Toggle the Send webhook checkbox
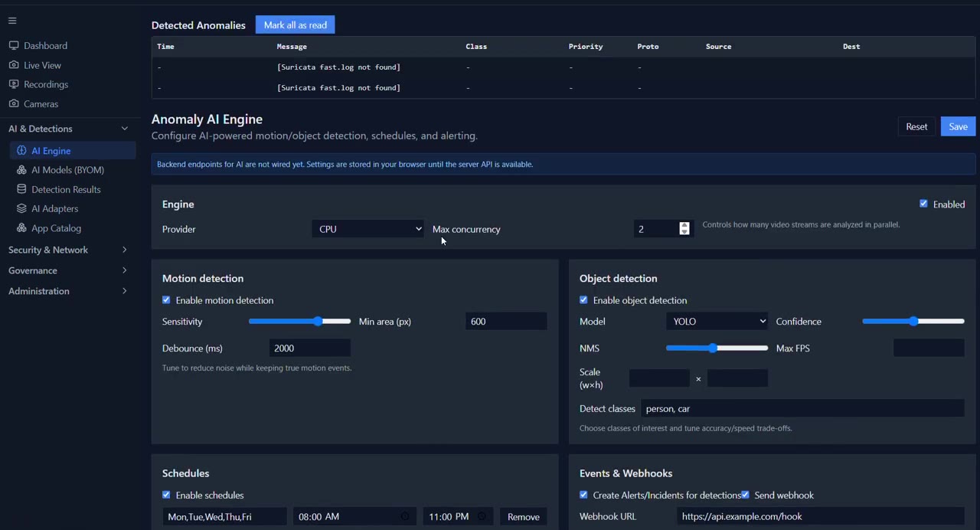The image size is (980, 530). [745, 495]
